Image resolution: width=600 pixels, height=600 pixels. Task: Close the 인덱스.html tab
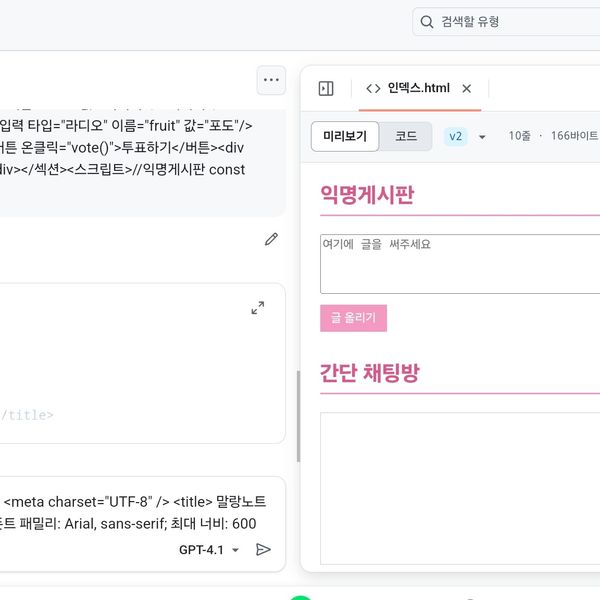coord(467,88)
